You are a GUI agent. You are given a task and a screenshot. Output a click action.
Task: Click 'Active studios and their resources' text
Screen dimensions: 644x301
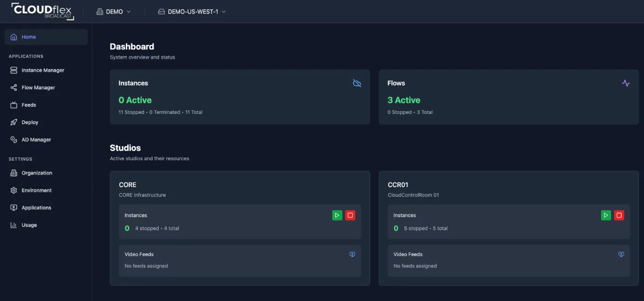149,158
